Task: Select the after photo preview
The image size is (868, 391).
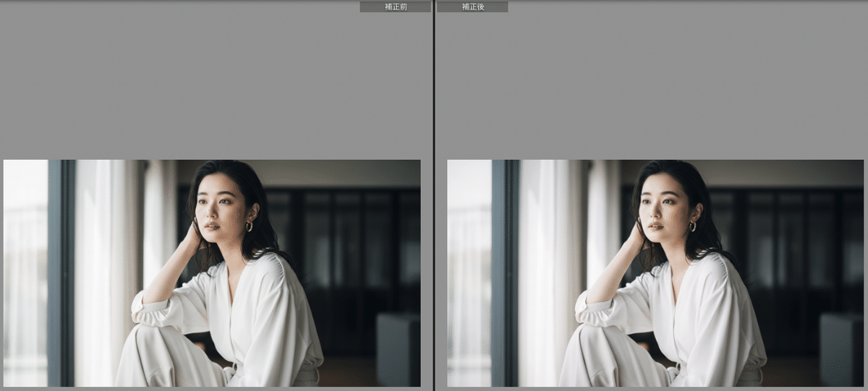Action: pos(655,272)
